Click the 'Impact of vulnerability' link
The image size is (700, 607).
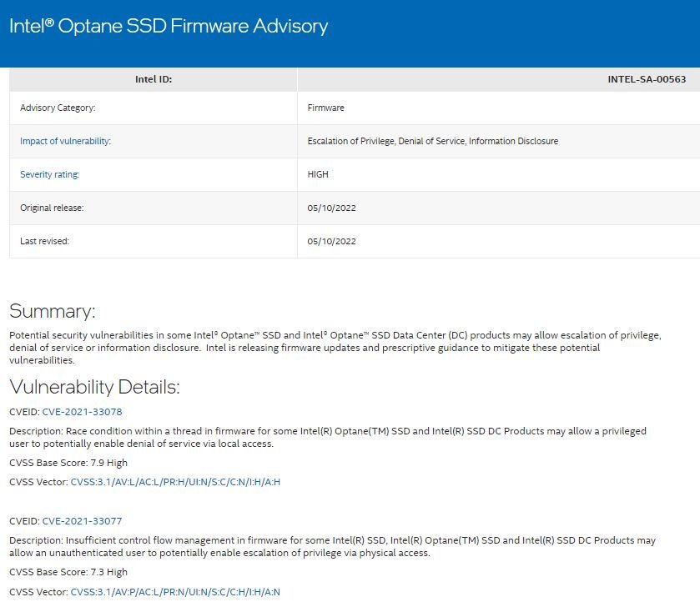[x=65, y=141]
